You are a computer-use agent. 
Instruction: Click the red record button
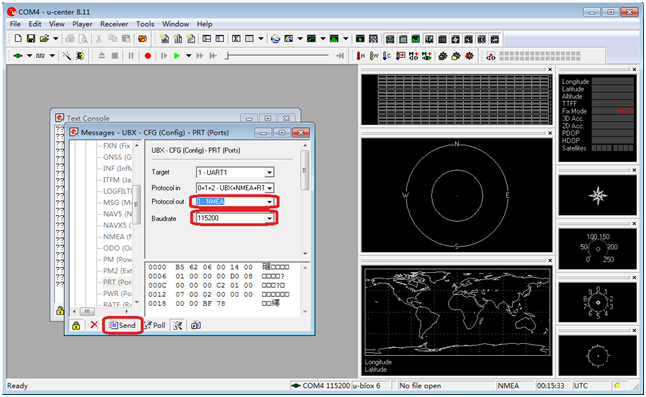tap(147, 56)
